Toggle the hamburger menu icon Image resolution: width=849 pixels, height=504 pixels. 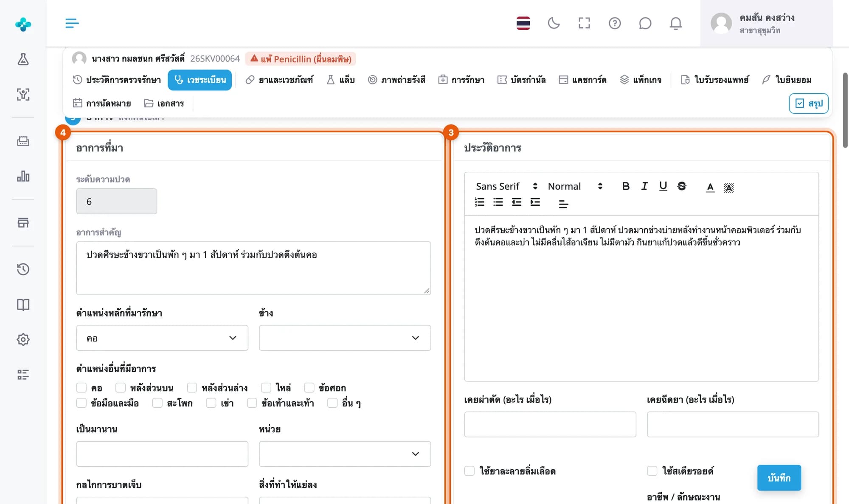coord(72,23)
